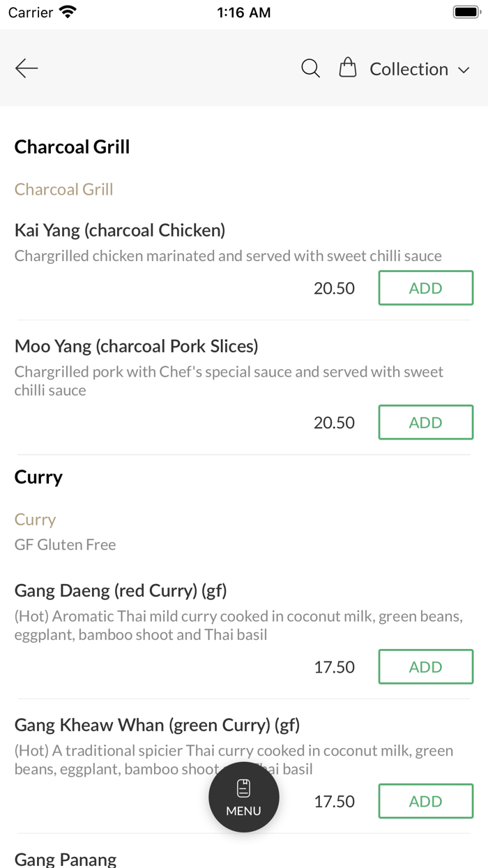Tap the battery icon in status bar
Screen dimensions: 488x868
[466, 12]
